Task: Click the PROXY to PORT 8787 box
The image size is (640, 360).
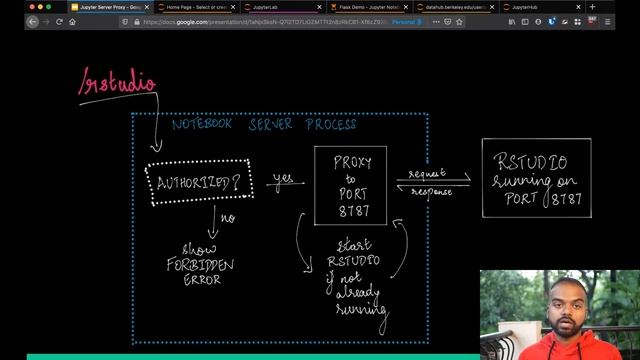Action: coord(351,185)
